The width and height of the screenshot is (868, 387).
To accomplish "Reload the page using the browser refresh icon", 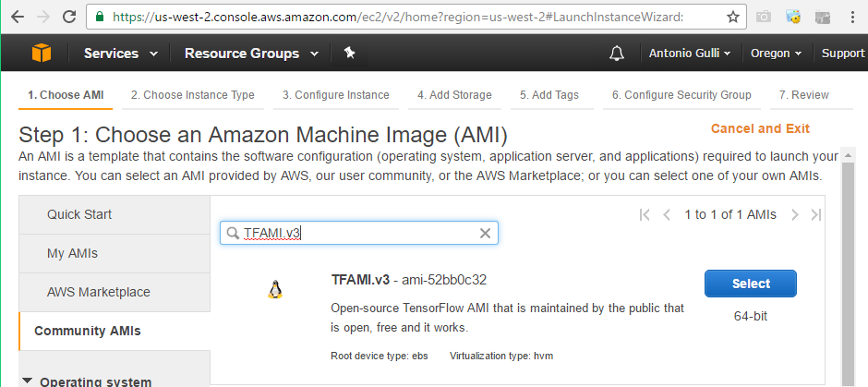I will pyautogui.click(x=70, y=17).
